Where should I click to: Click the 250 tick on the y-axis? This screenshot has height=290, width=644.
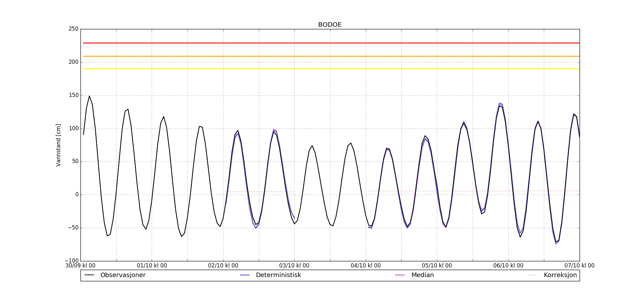(73, 29)
